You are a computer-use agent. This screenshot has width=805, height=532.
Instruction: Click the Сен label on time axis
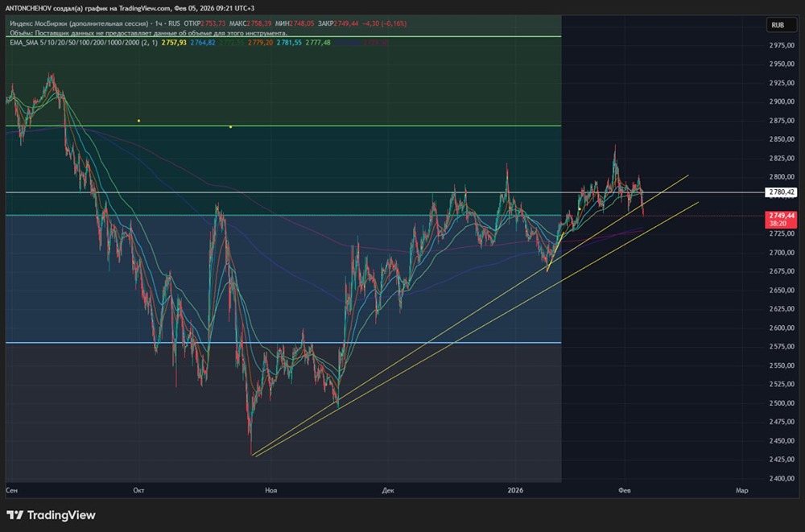pyautogui.click(x=12, y=490)
